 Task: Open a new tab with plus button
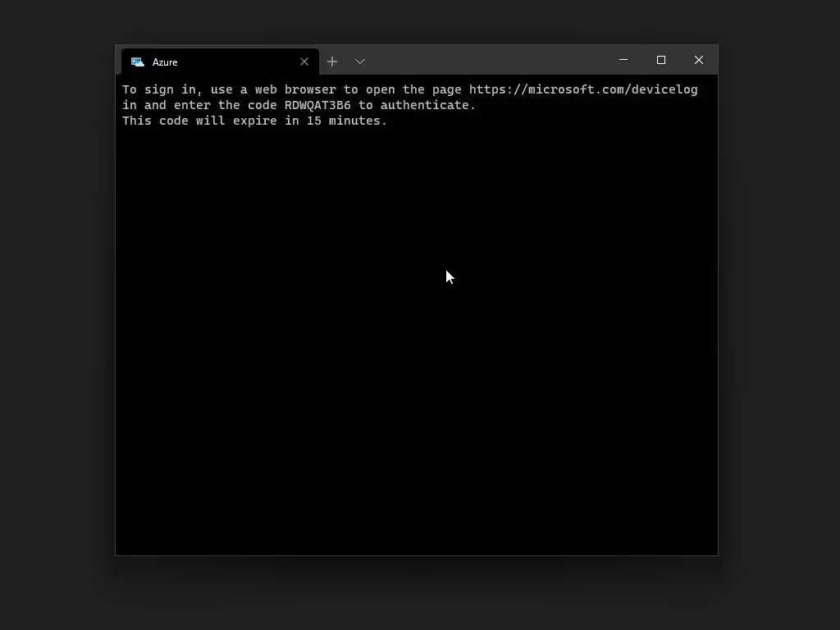coord(332,62)
